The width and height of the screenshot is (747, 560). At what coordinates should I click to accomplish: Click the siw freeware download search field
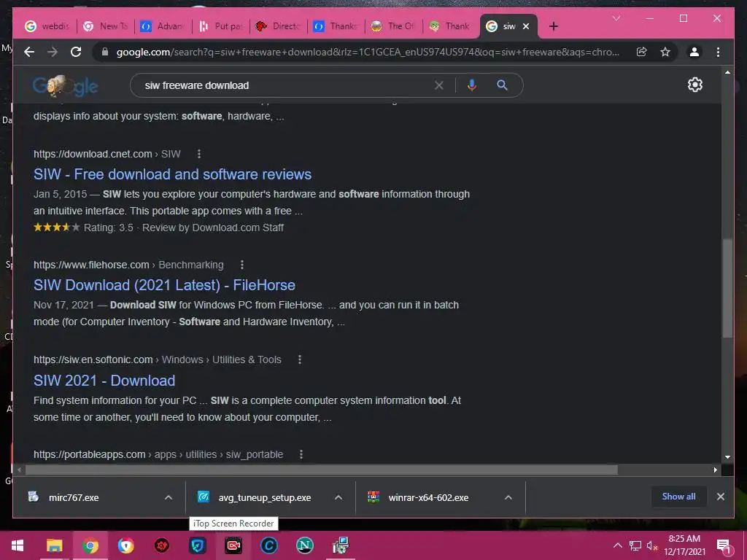coord(286,85)
